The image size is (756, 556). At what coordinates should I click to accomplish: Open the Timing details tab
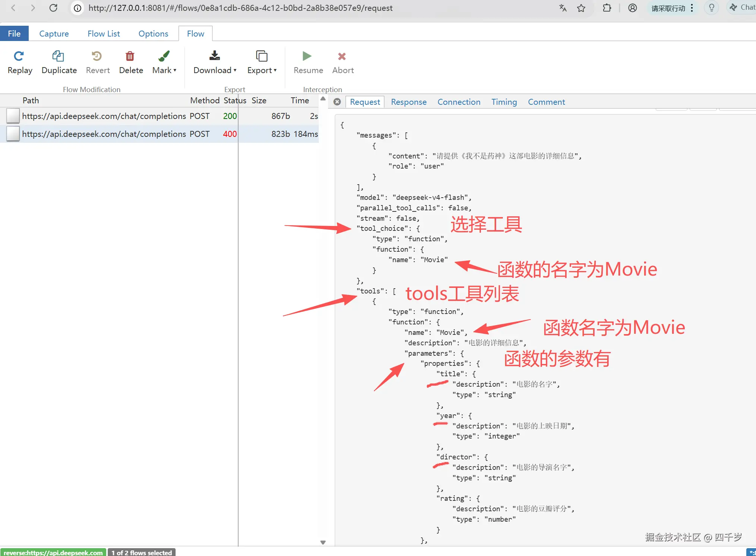pyautogui.click(x=504, y=102)
